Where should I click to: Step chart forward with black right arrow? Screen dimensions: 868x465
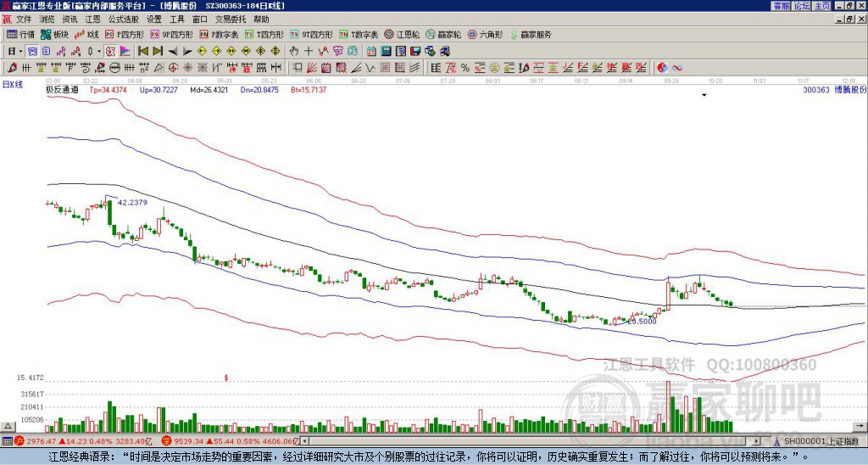click(x=187, y=52)
